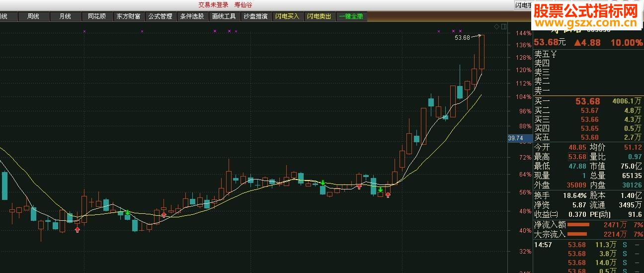Click the 换手 value 18.64%

pos(575,195)
